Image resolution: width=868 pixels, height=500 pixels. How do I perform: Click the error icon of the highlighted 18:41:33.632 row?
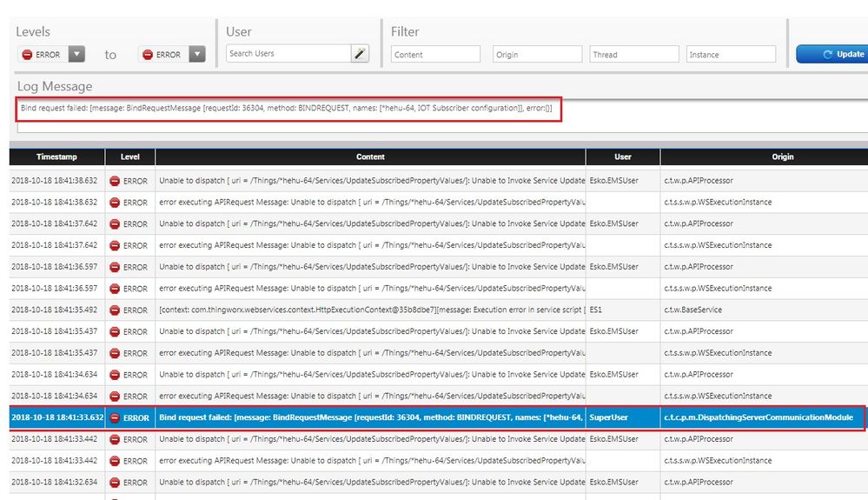(115, 417)
